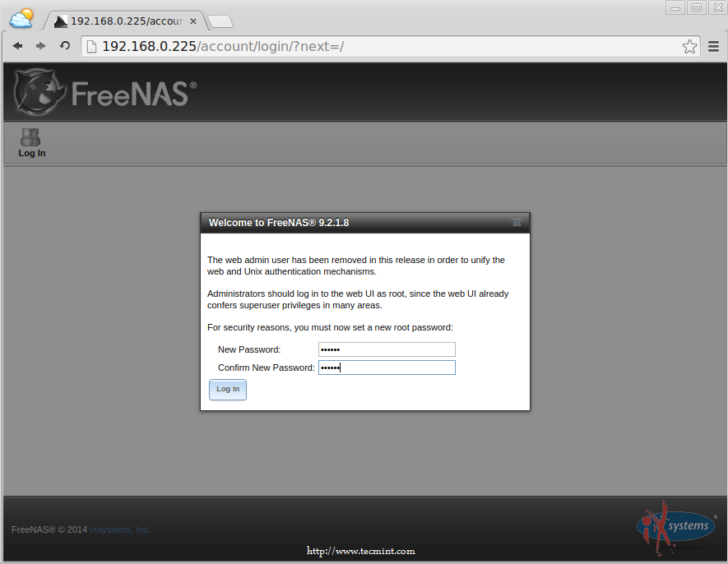Click the Confirm New Password field
The image size is (728, 564).
(387, 368)
